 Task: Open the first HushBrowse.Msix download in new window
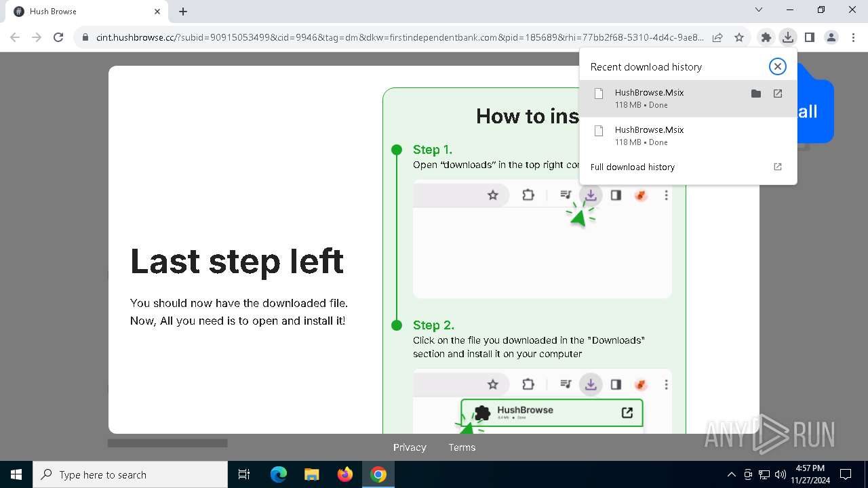[778, 94]
